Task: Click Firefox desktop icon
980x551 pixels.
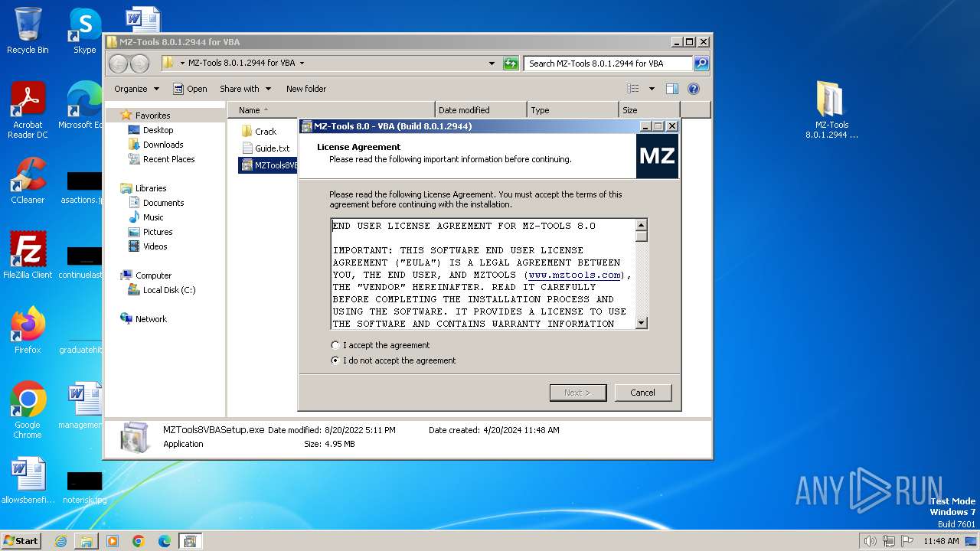Action: [x=28, y=331]
